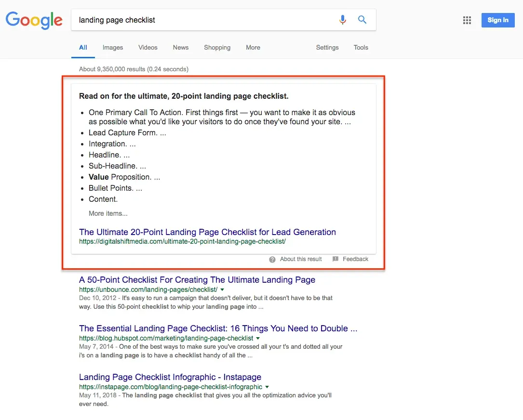Open the search Settings menu
The width and height of the screenshot is (523, 420).
327,47
